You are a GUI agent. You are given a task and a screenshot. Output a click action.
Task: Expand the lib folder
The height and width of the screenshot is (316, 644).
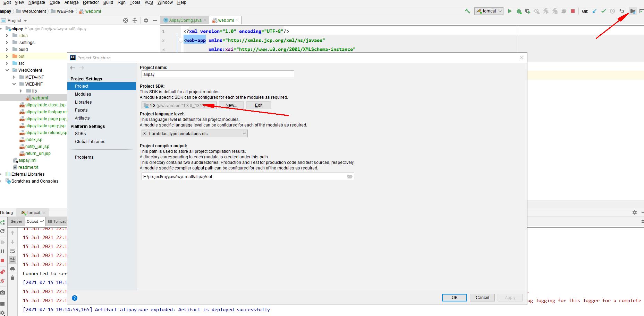click(21, 91)
